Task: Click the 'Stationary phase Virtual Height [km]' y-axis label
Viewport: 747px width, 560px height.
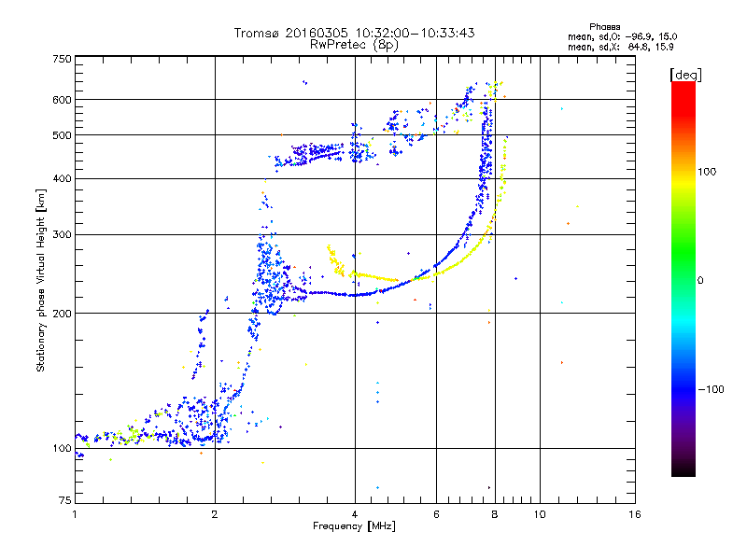Action: point(40,280)
